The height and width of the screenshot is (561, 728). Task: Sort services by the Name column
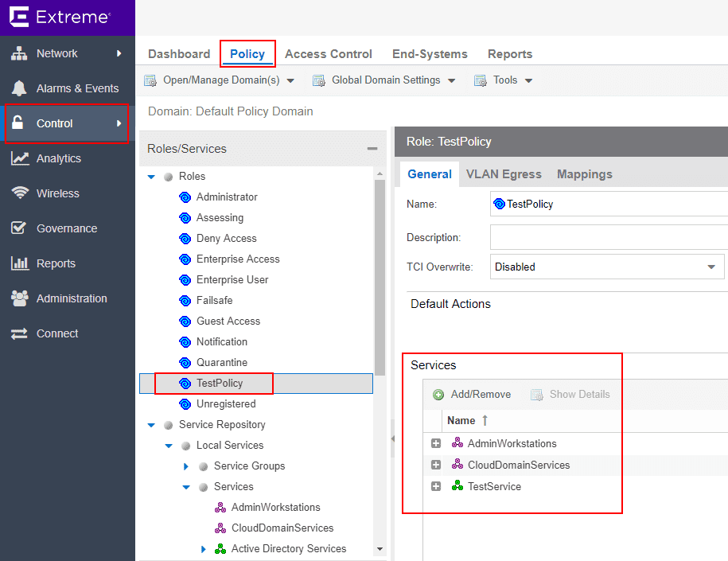point(461,420)
